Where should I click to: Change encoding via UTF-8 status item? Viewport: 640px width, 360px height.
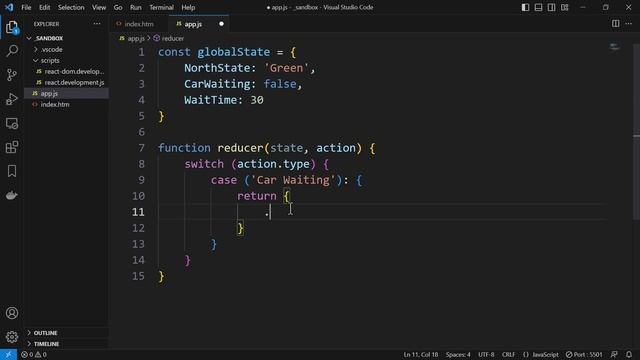tap(486, 354)
